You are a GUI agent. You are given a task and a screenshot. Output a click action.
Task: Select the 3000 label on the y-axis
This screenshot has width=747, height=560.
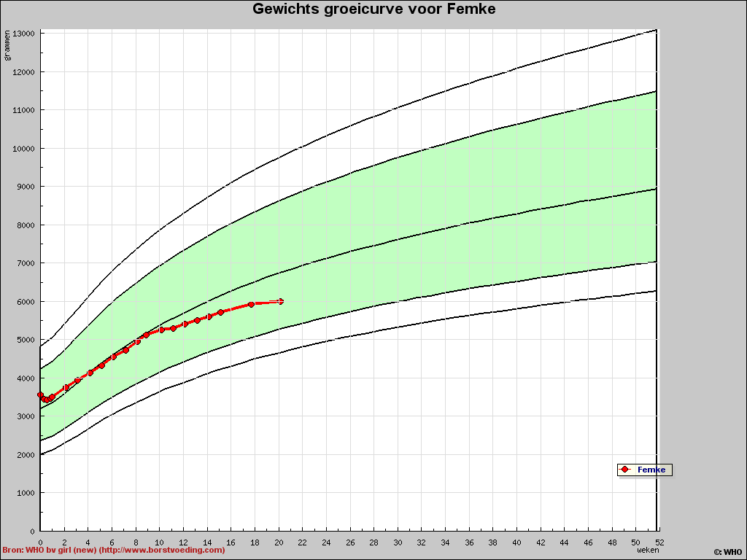point(26,416)
